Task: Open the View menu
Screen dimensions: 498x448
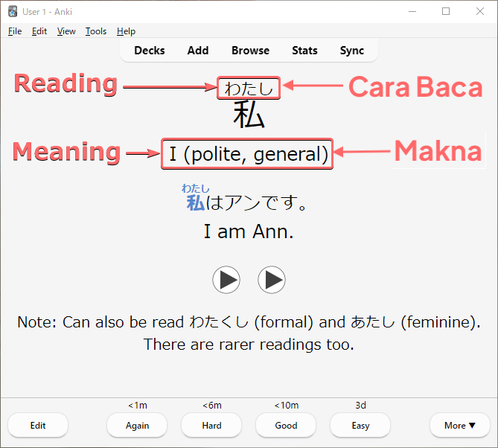Action: click(x=66, y=31)
